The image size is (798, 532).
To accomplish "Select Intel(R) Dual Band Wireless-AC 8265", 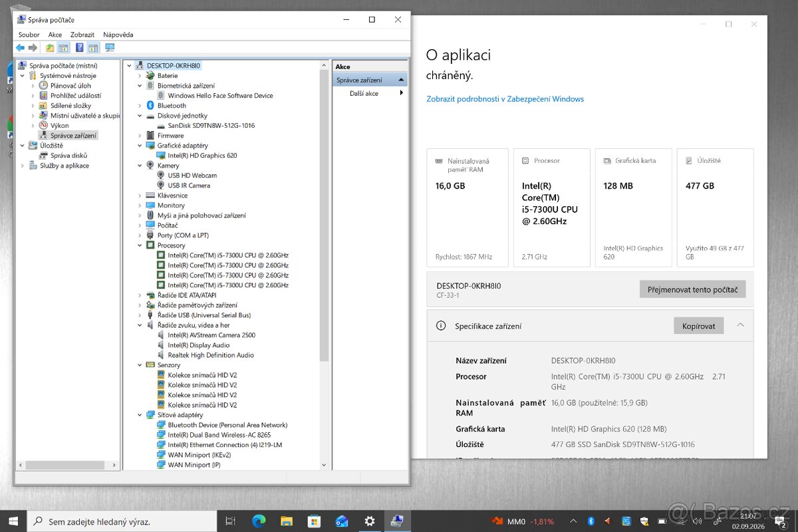I will (219, 435).
